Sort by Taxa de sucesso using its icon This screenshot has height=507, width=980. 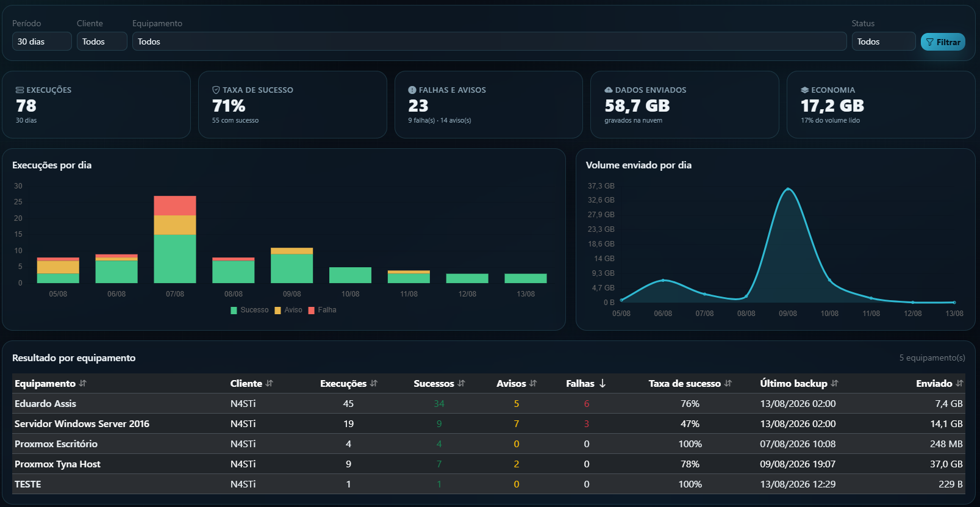tap(728, 383)
